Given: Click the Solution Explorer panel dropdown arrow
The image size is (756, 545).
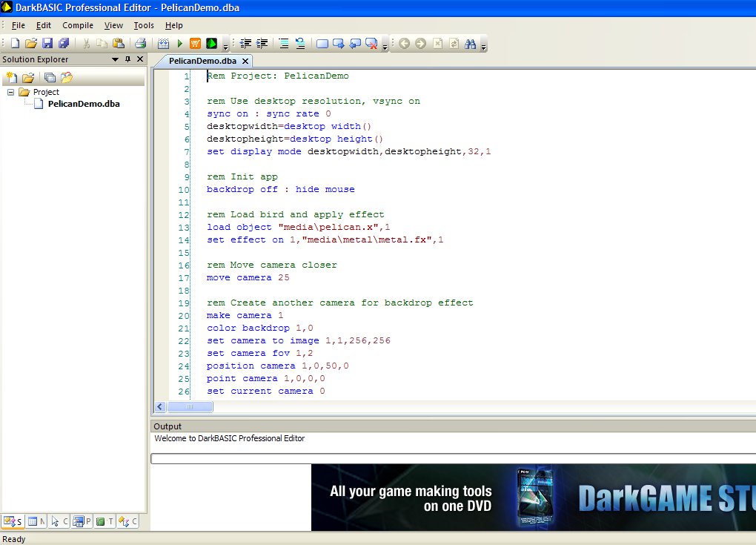Looking at the screenshot, I should point(115,59).
